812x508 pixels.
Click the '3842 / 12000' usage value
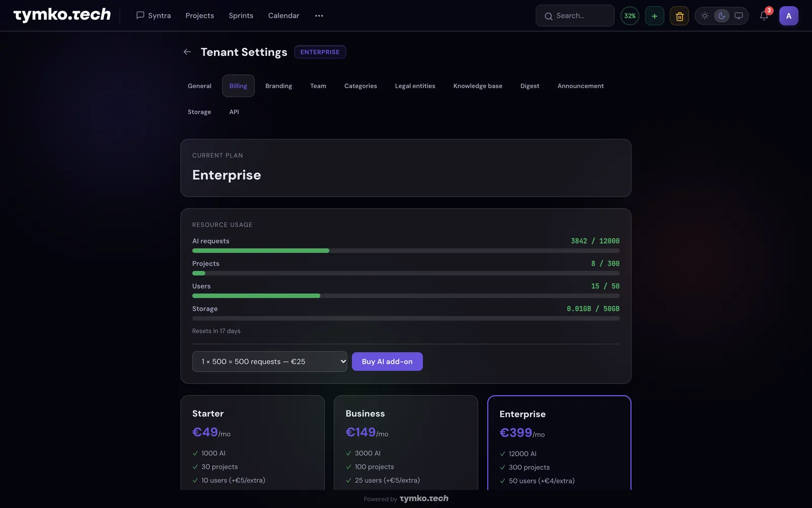pyautogui.click(x=595, y=241)
